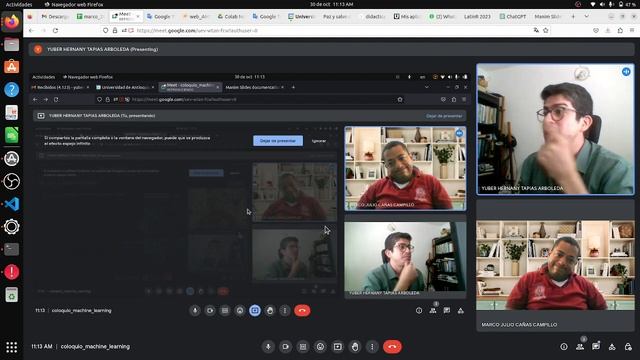The image size is (640, 360).
Task: Mute the microphone in the main Meet toolbar
Action: [268, 347]
